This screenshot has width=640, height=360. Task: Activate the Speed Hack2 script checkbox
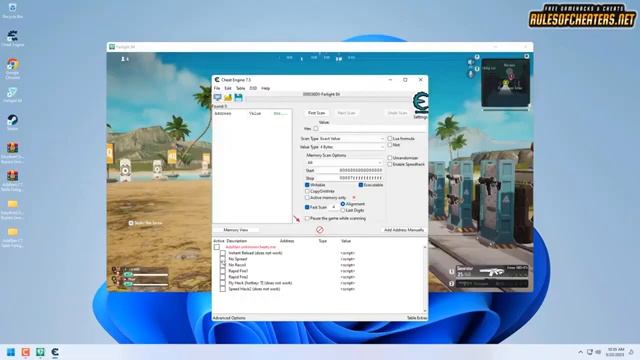223,289
